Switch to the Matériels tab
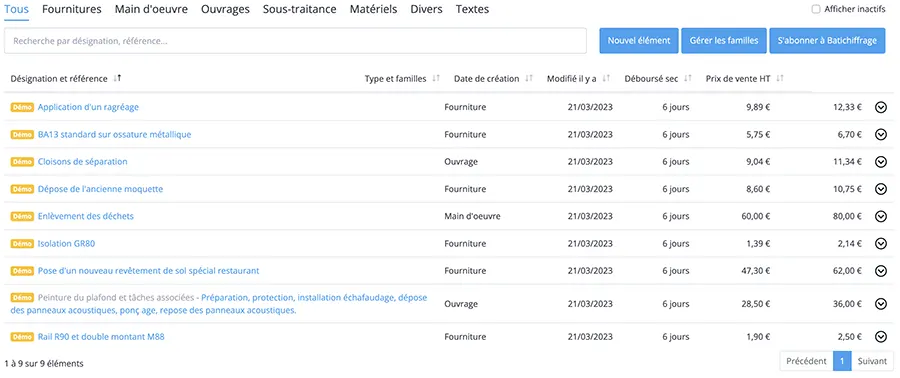The width and height of the screenshot is (900, 378). pyautogui.click(x=373, y=9)
